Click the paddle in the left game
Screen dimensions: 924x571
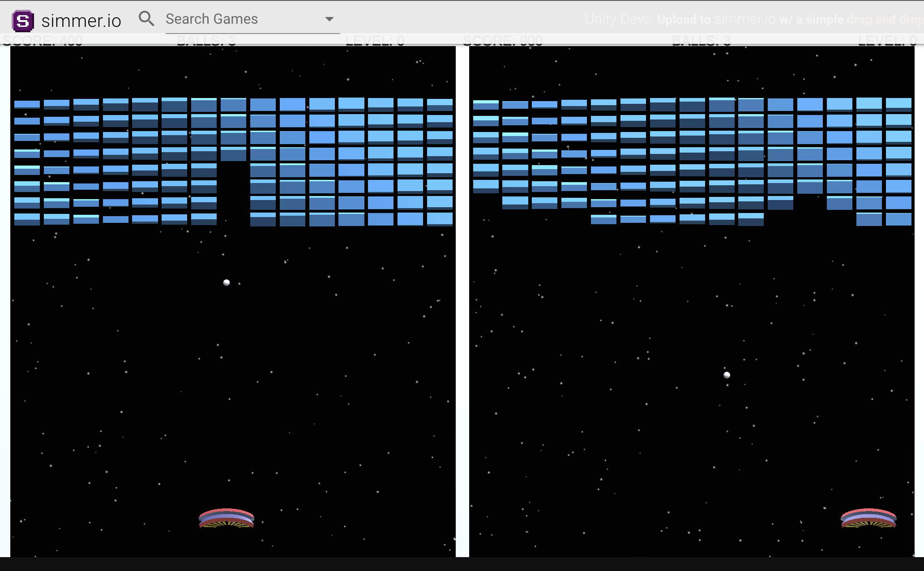click(227, 518)
